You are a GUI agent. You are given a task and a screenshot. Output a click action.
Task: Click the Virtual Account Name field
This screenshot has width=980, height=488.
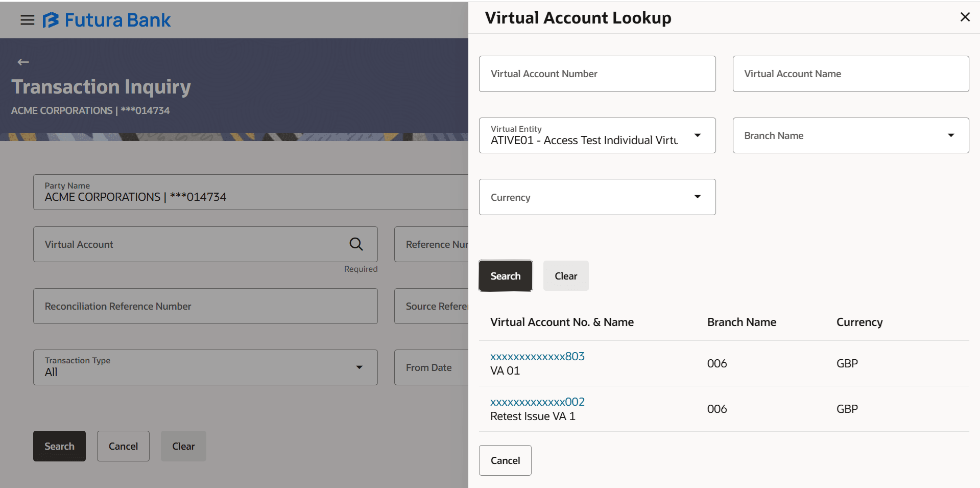click(851, 74)
